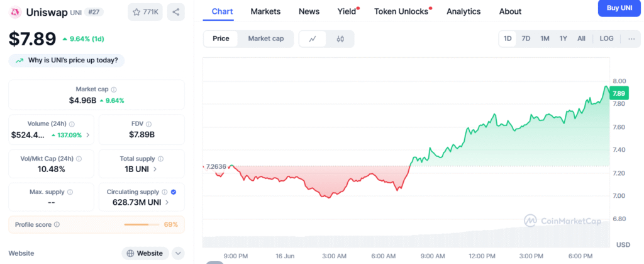Click the Uniswap unicorn logo icon

[15, 13]
